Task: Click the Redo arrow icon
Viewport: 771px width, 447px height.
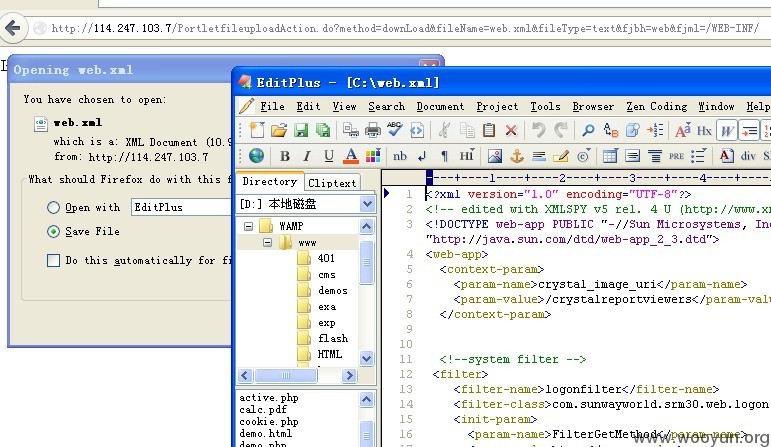Action: coord(561,130)
